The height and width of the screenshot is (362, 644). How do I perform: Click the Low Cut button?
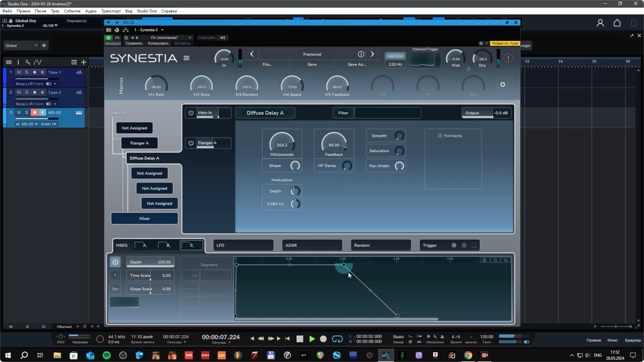pos(395,56)
